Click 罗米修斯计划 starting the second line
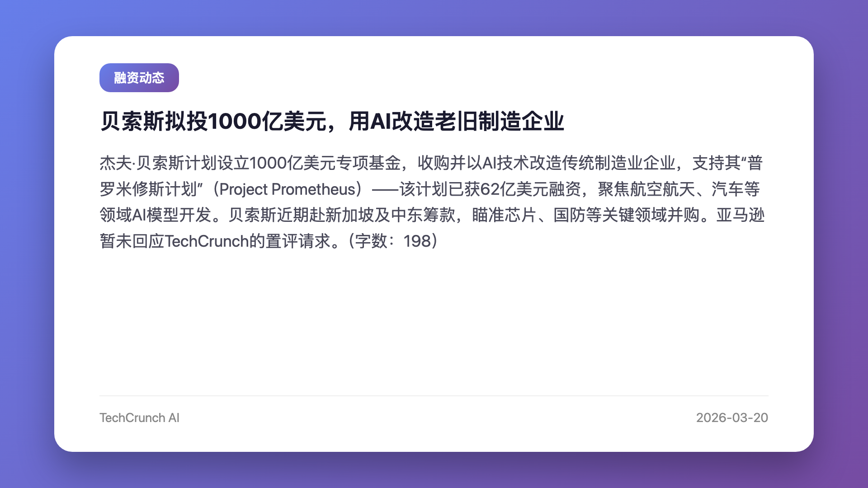The height and width of the screenshot is (488, 868). [x=148, y=189]
